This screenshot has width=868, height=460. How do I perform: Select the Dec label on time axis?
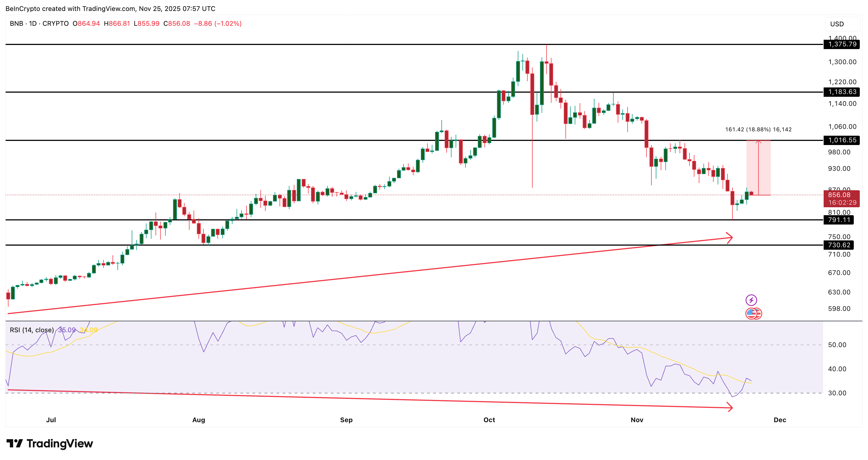(780, 420)
